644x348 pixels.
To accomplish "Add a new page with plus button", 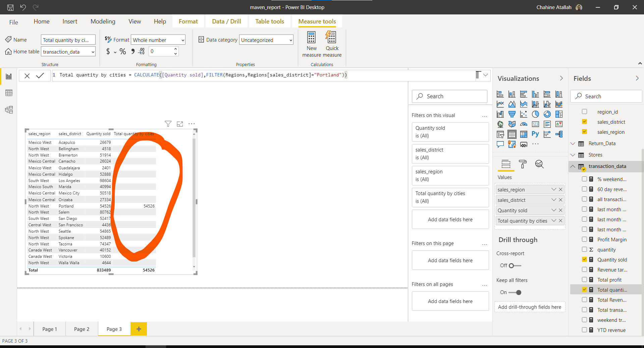I will (x=139, y=329).
